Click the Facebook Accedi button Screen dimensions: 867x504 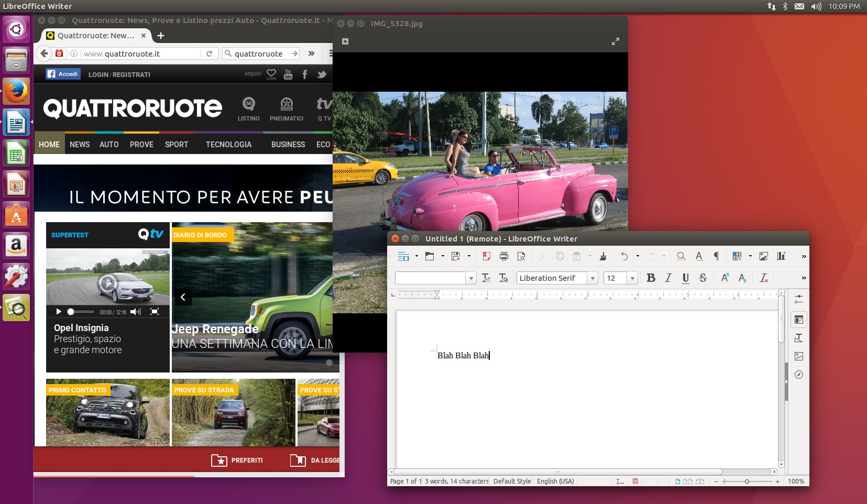63,74
